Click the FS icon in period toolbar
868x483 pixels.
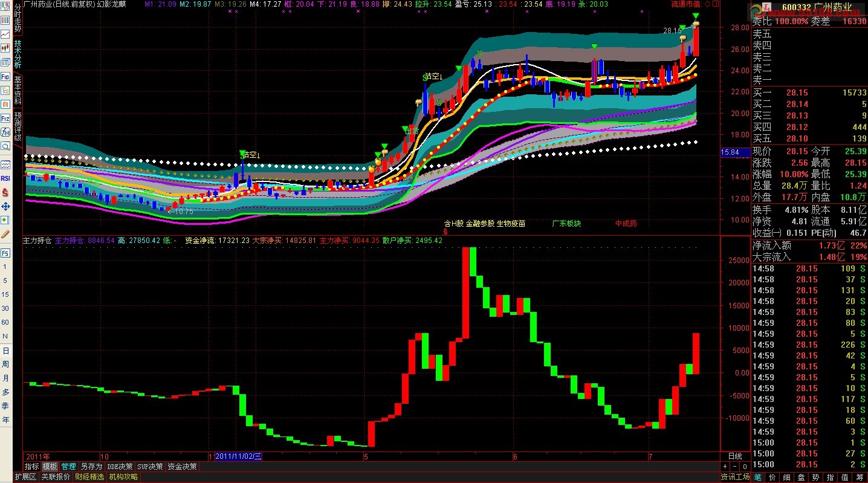5,253
